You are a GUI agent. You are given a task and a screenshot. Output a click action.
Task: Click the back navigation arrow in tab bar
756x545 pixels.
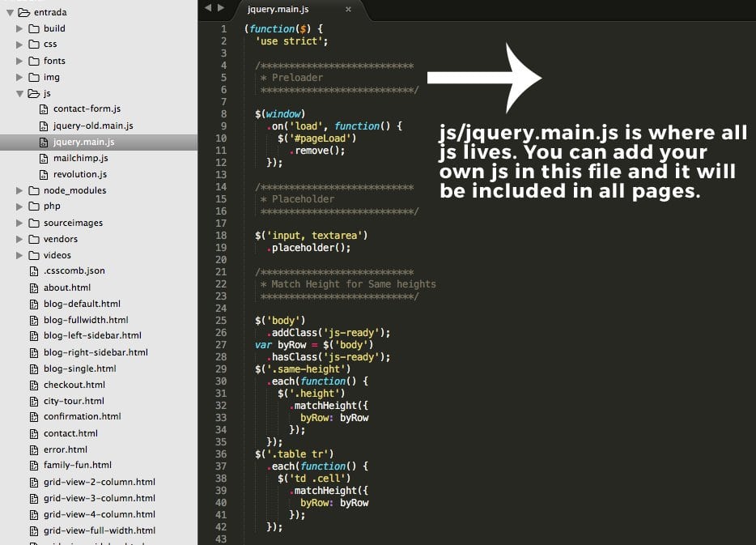click(208, 8)
